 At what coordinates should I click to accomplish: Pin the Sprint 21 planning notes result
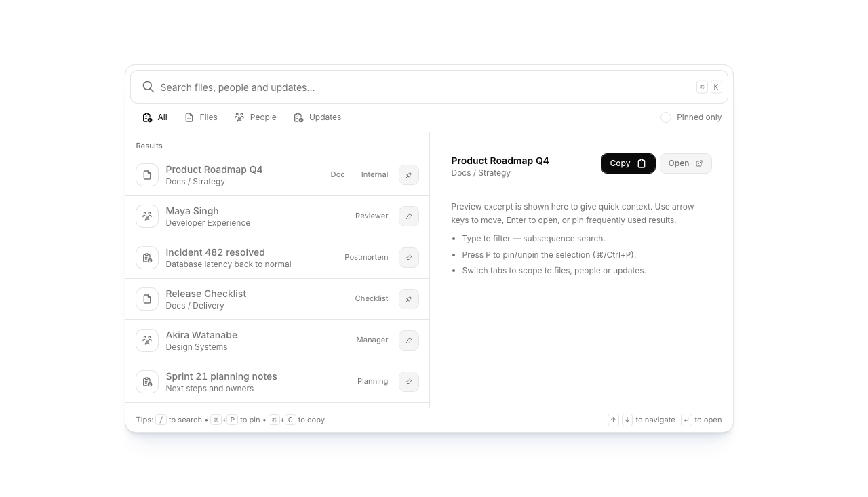pyautogui.click(x=408, y=382)
